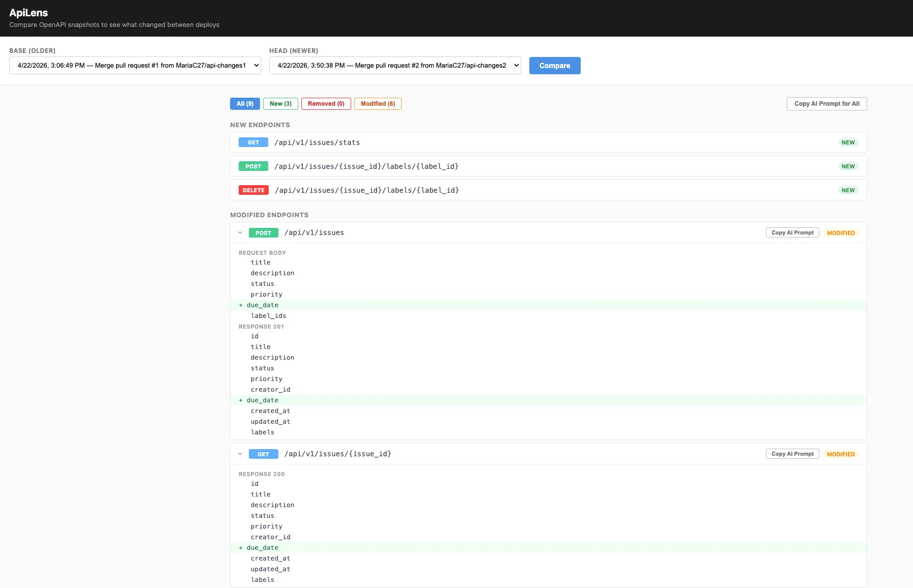Collapse the GET /api/v1/issues/{issue_id} chevron
This screenshot has height=588, width=913.
[x=240, y=454]
